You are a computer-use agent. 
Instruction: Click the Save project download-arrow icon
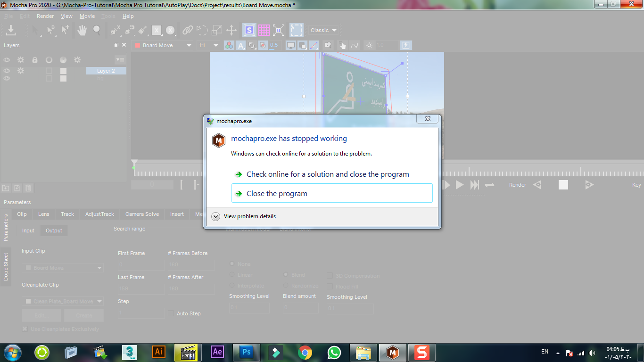(x=10, y=30)
